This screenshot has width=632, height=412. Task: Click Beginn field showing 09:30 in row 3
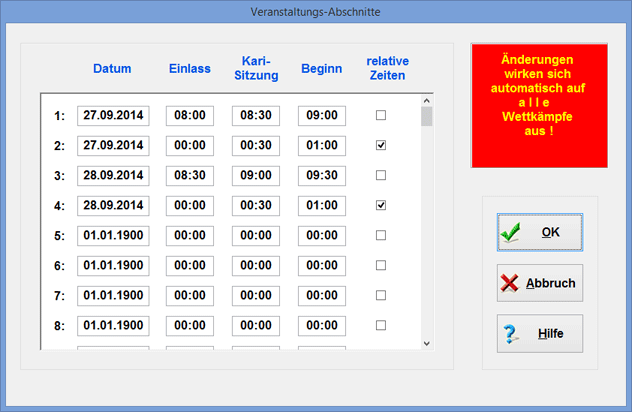click(322, 176)
